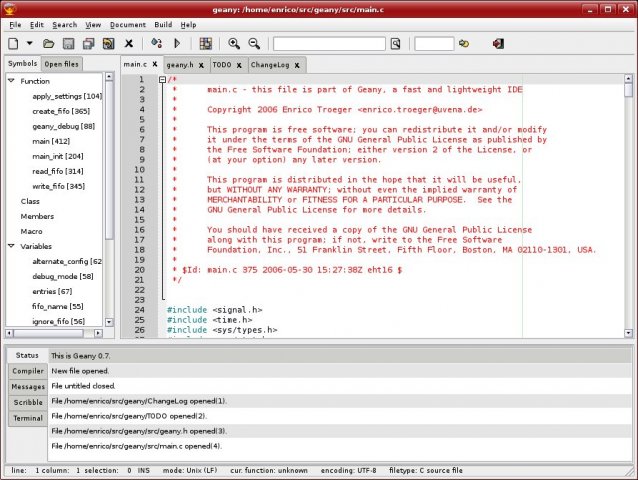Open the color chooser toolbar icon
The width and height of the screenshot is (638, 480).
coord(205,44)
